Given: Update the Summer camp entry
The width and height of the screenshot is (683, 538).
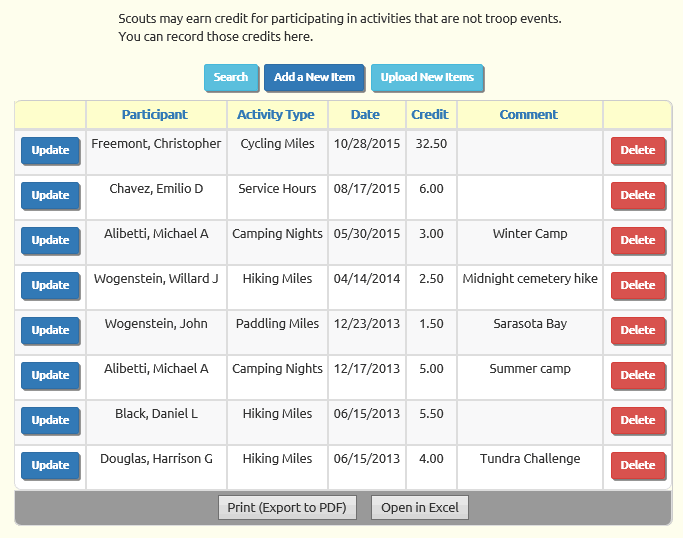Looking at the screenshot, I should coord(50,376).
